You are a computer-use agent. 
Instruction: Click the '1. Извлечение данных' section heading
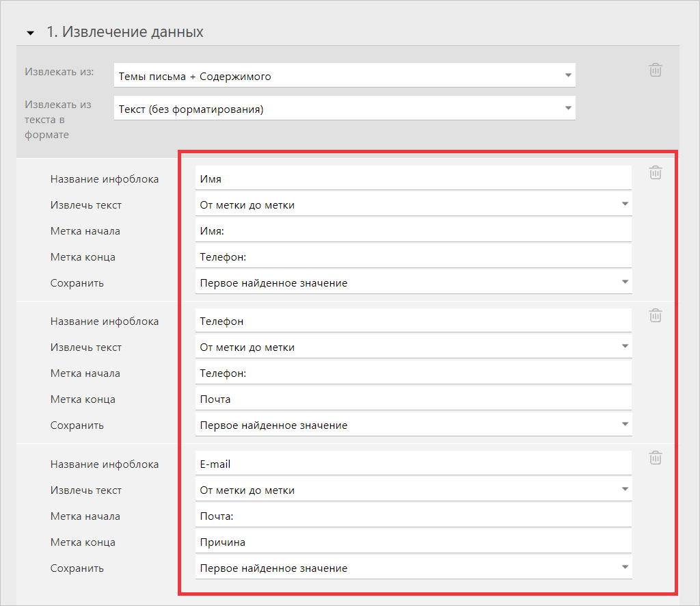[125, 32]
